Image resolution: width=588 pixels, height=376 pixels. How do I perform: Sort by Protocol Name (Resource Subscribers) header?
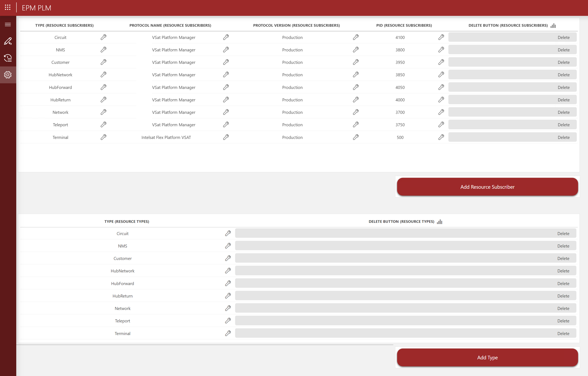170,25
